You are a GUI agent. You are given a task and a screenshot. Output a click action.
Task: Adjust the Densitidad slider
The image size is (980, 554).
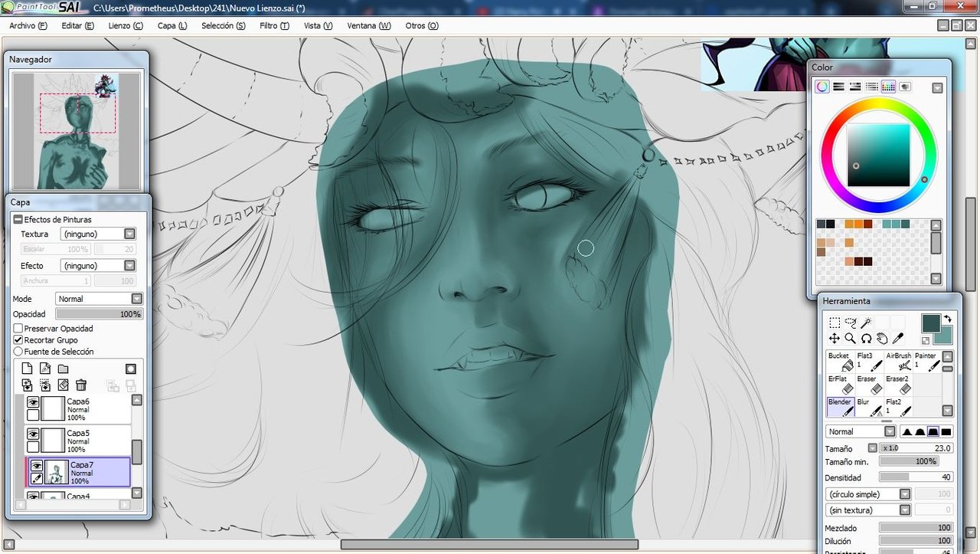click(916, 477)
